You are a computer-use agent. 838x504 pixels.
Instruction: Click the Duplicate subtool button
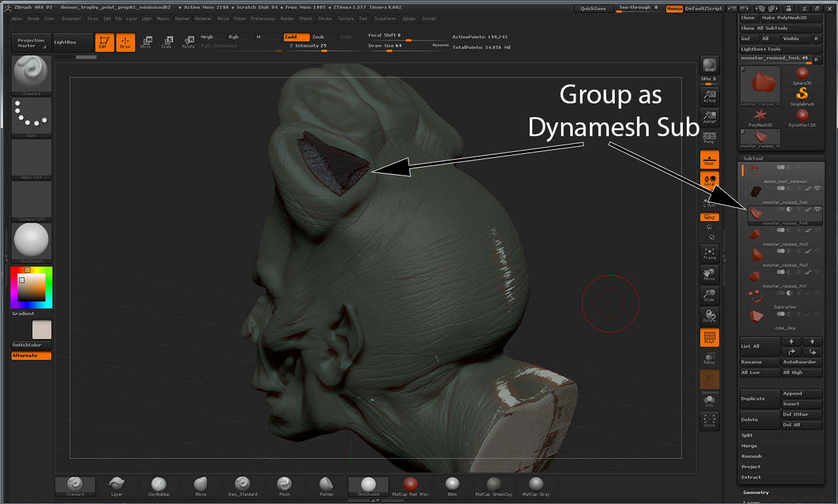tap(760, 399)
